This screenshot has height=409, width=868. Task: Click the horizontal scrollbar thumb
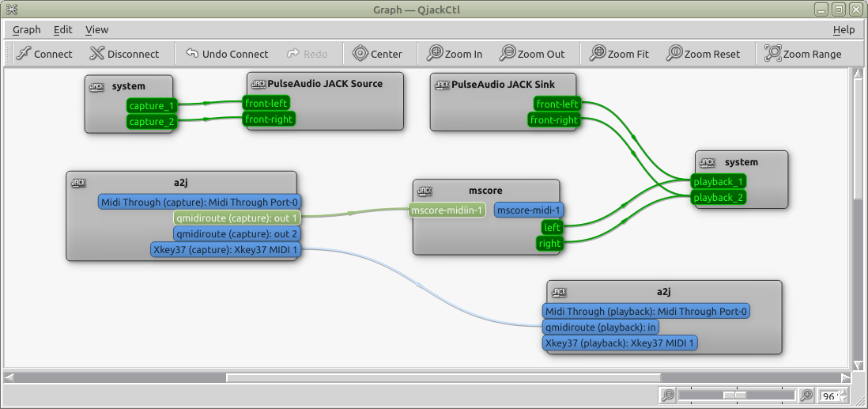point(443,377)
